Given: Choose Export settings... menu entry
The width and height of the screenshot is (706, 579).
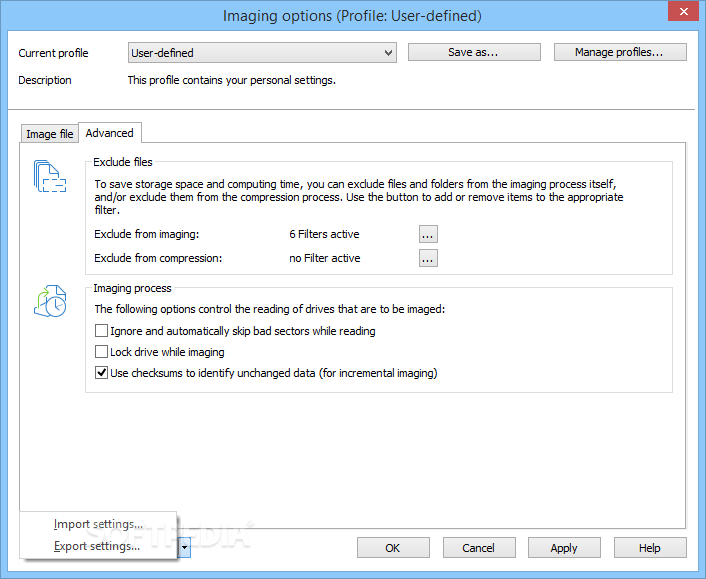Looking at the screenshot, I should tap(97, 546).
